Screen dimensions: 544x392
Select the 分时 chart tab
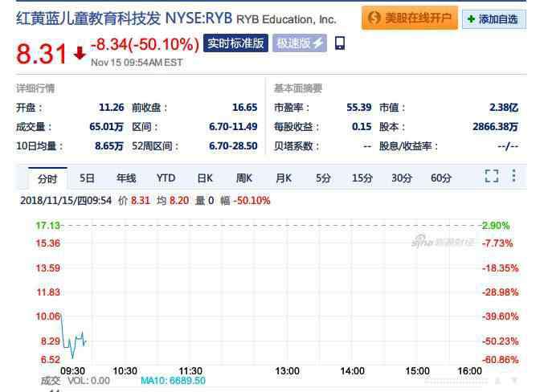[47, 179]
